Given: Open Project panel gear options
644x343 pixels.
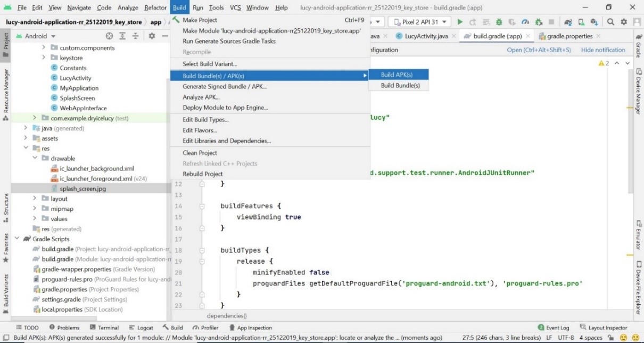Looking at the screenshot, I should (151, 36).
